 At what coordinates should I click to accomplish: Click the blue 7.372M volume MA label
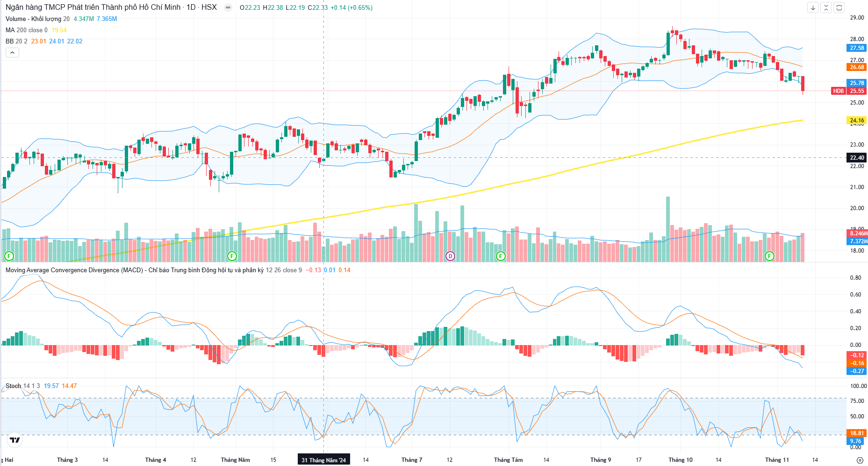click(858, 241)
